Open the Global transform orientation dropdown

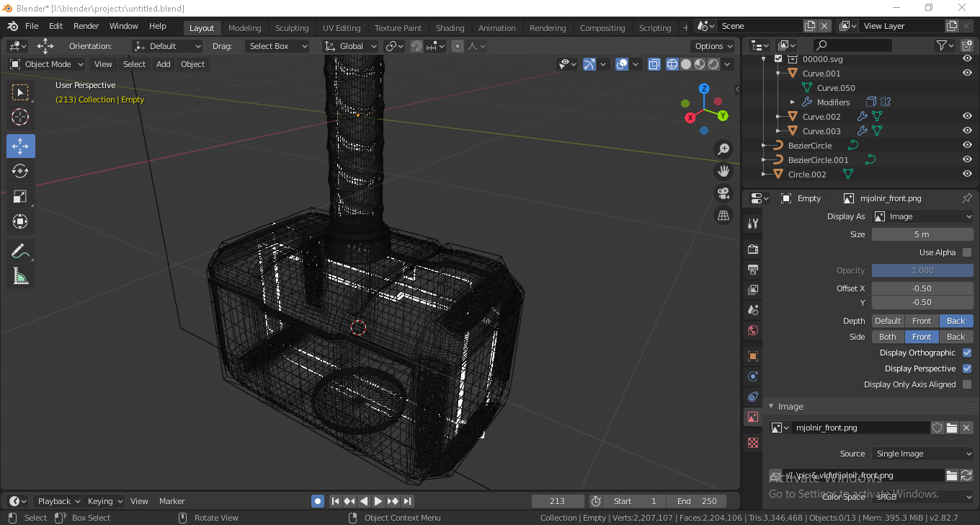(x=351, y=46)
